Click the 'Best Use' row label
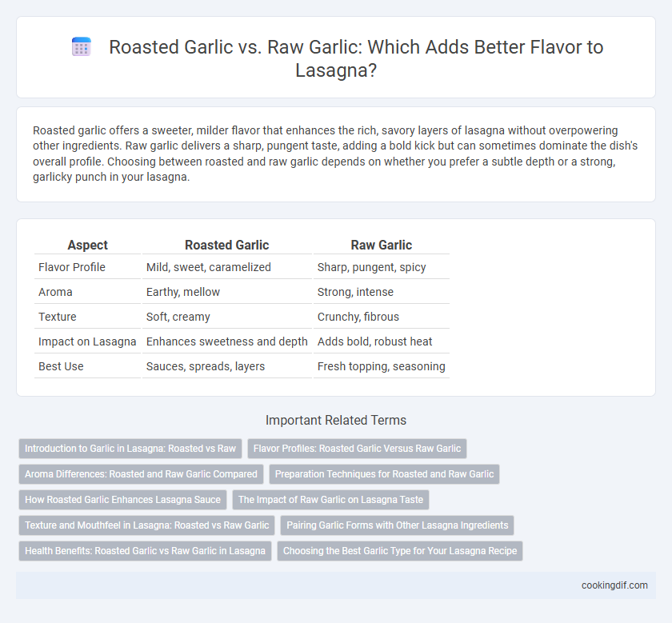This screenshot has height=623, width=672. pos(61,366)
